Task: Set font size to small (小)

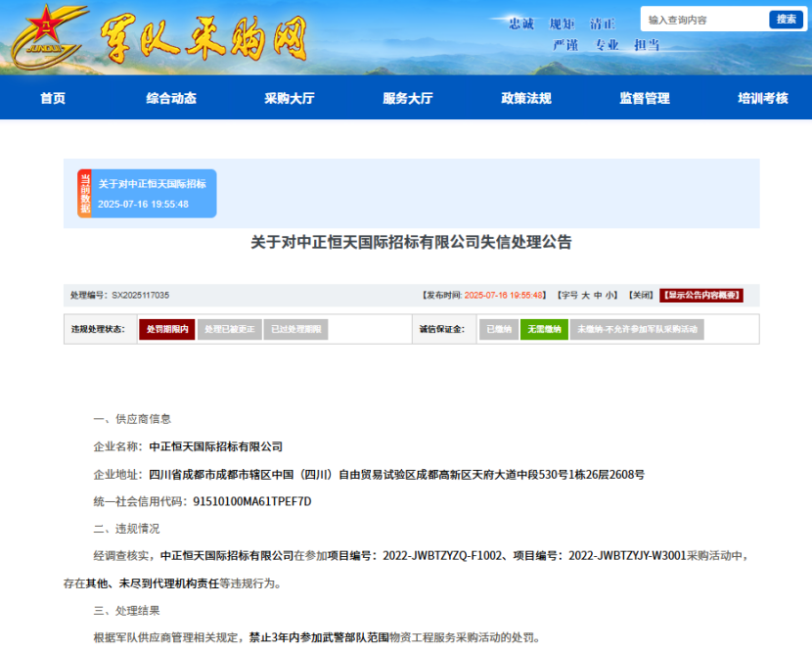Action: [610, 295]
